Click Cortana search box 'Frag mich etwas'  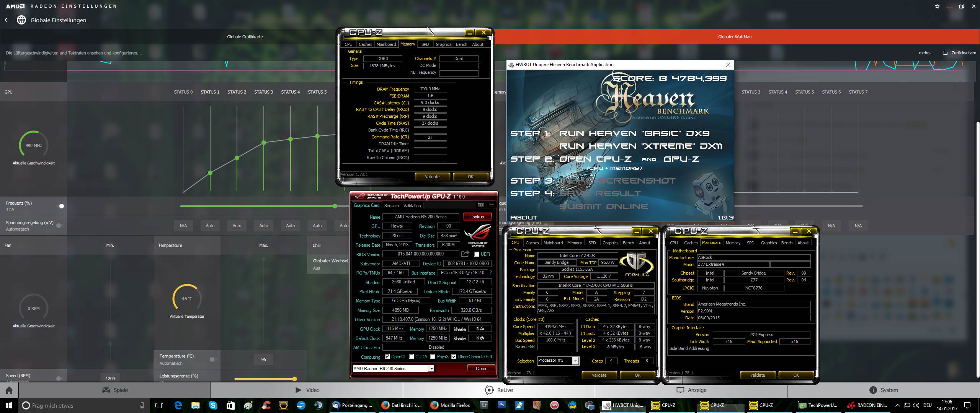coord(84,405)
